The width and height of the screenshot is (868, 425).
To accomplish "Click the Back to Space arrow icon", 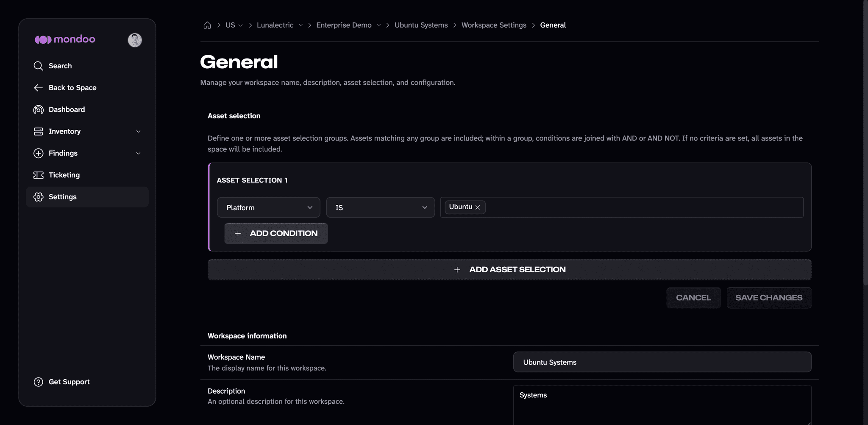I will (x=38, y=88).
